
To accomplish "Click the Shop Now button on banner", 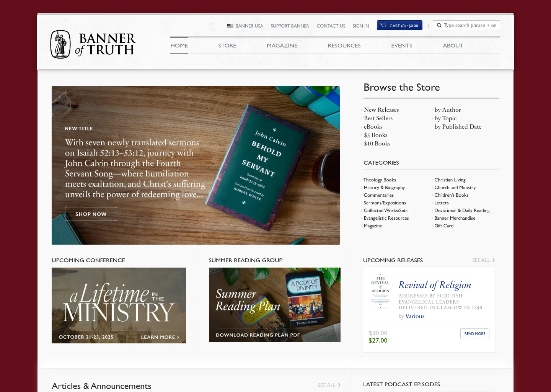I will 91,214.
